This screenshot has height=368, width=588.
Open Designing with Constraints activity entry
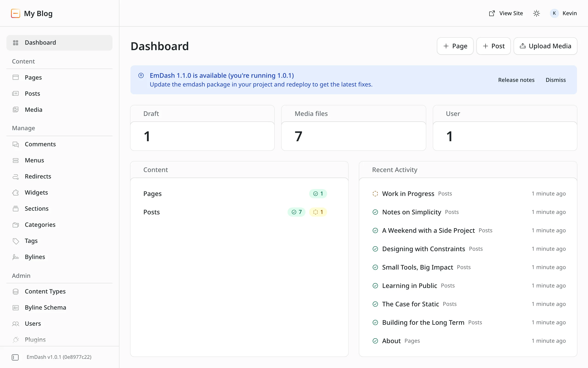[469, 249]
